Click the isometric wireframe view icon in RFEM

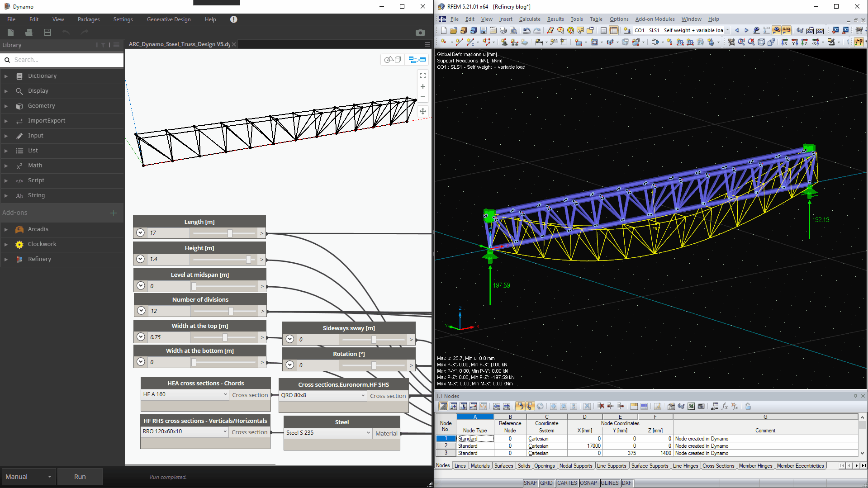pos(761,42)
